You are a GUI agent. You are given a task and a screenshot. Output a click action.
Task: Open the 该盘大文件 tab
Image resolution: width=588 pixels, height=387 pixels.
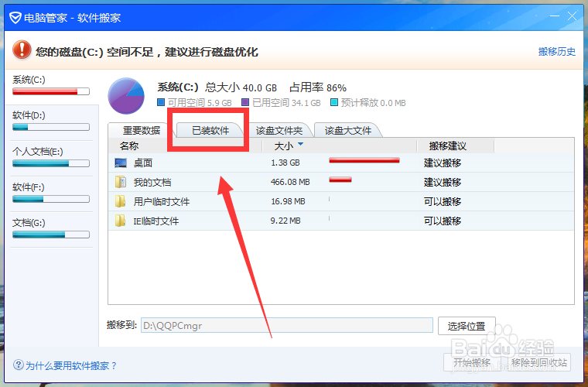coord(348,131)
